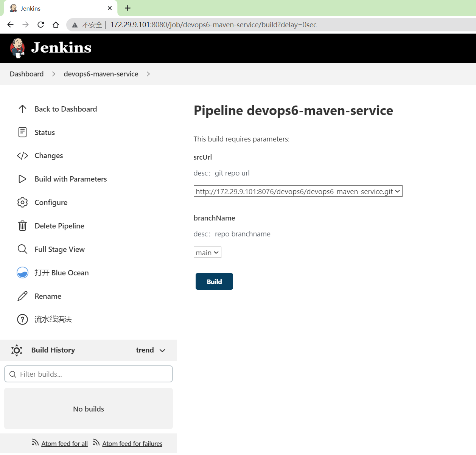476x455 pixels.
Task: Click the Blue Ocean wave icon
Action: pyautogui.click(x=22, y=273)
